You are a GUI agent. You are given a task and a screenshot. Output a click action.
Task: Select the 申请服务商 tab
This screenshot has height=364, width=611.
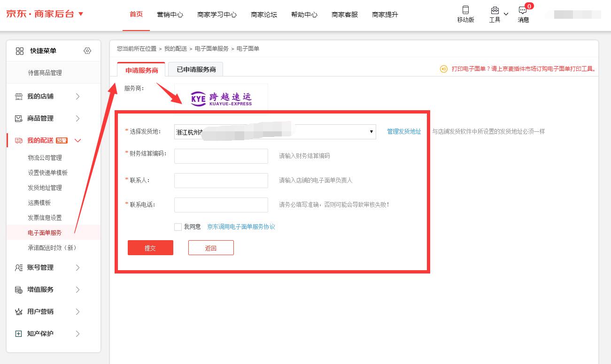(141, 69)
